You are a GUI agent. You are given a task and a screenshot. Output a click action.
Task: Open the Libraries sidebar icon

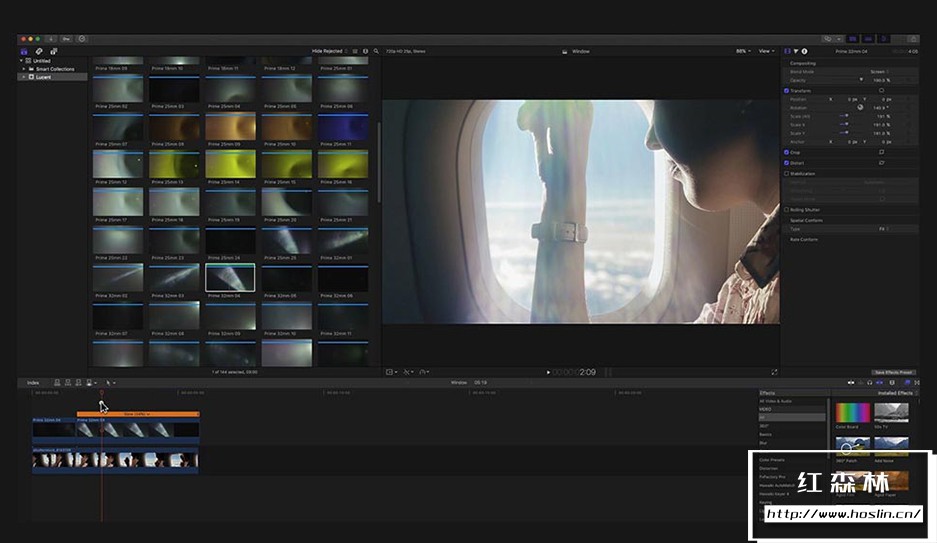(24, 51)
